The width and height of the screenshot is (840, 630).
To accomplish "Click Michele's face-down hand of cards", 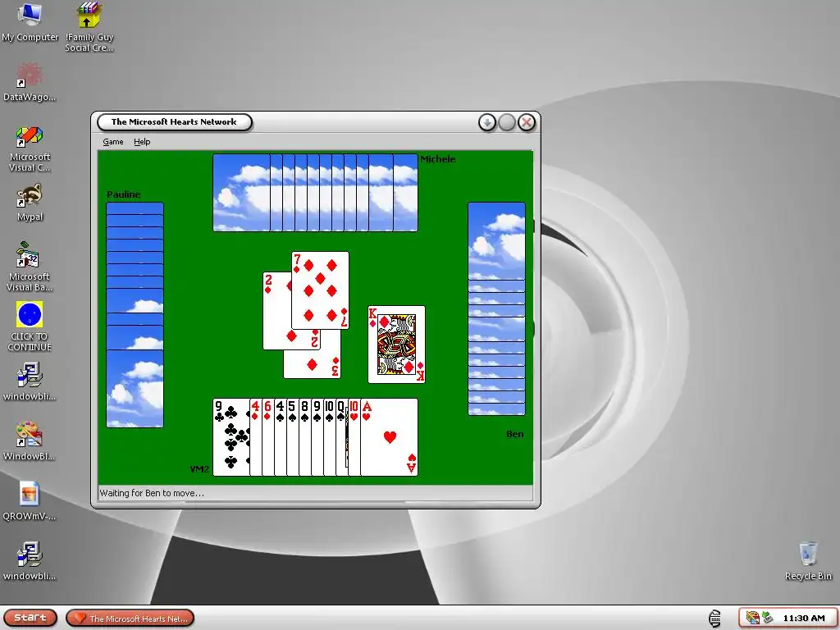I will pos(315,193).
